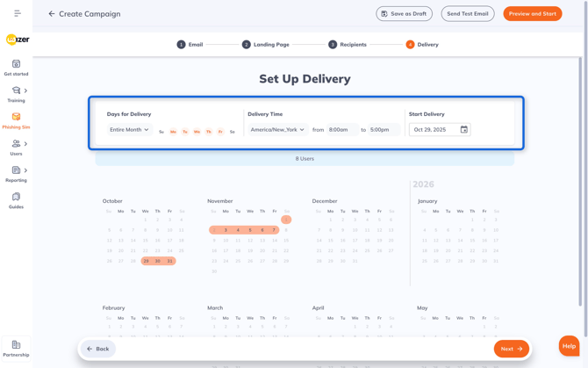Screen dimensions: 588x368
Task: Open the Entire Month dropdown
Action: (x=129, y=129)
